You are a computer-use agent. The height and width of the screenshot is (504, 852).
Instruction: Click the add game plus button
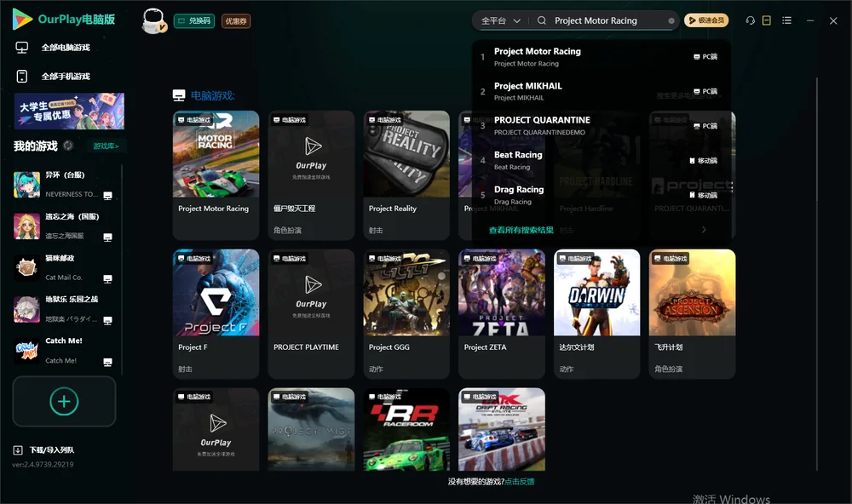(x=64, y=401)
